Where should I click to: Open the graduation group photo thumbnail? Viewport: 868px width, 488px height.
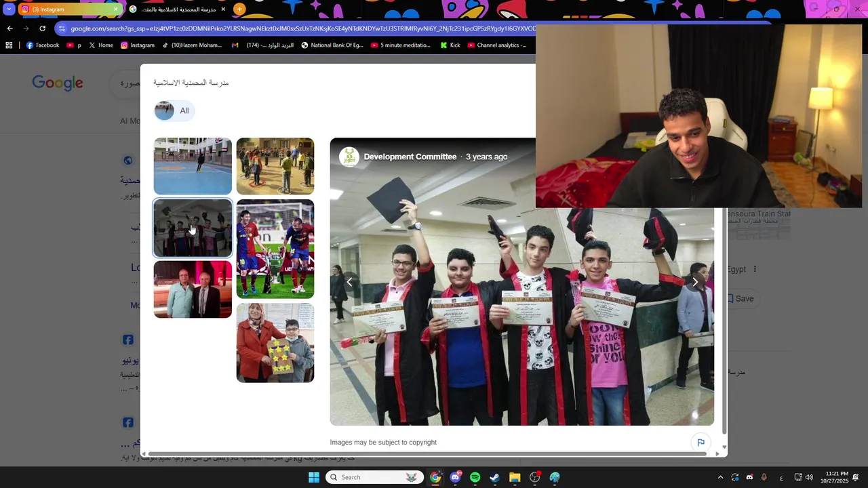pos(193,228)
